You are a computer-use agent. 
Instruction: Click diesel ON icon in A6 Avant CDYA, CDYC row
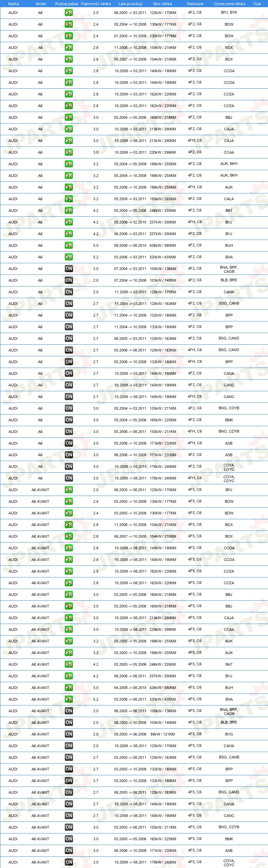pos(69,862)
